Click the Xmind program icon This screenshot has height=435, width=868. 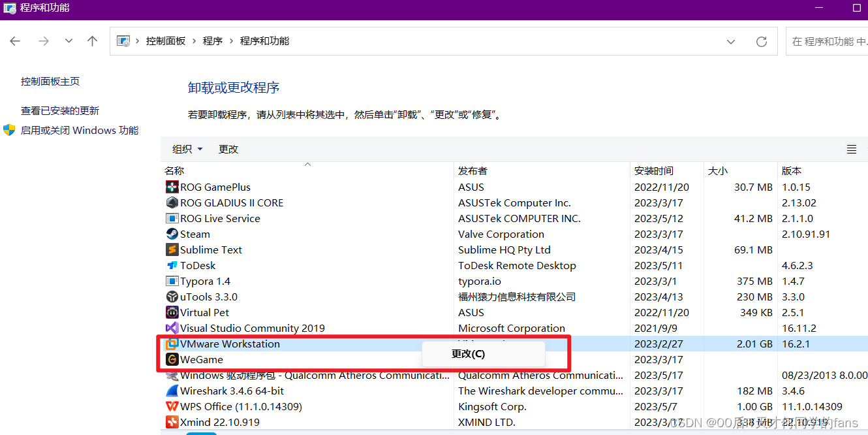[x=172, y=422]
